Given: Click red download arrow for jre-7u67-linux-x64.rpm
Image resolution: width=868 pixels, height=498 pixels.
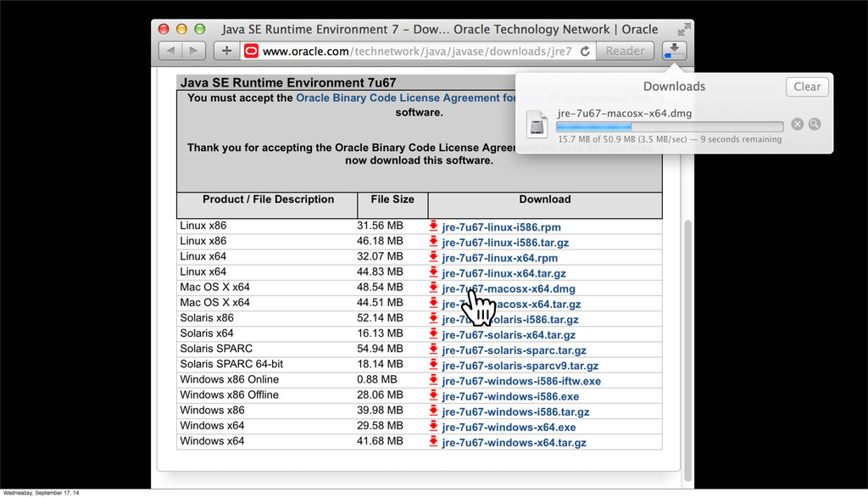Looking at the screenshot, I should [x=433, y=257].
